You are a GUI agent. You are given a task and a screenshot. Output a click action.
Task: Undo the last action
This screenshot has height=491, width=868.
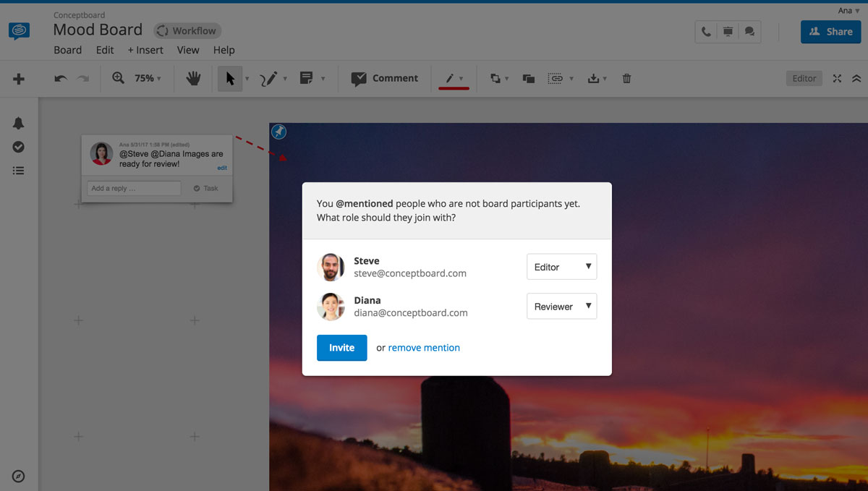(x=61, y=78)
